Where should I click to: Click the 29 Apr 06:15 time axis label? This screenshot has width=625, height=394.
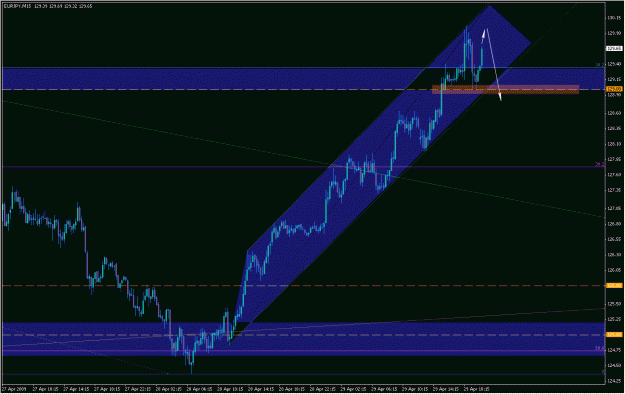[383, 389]
